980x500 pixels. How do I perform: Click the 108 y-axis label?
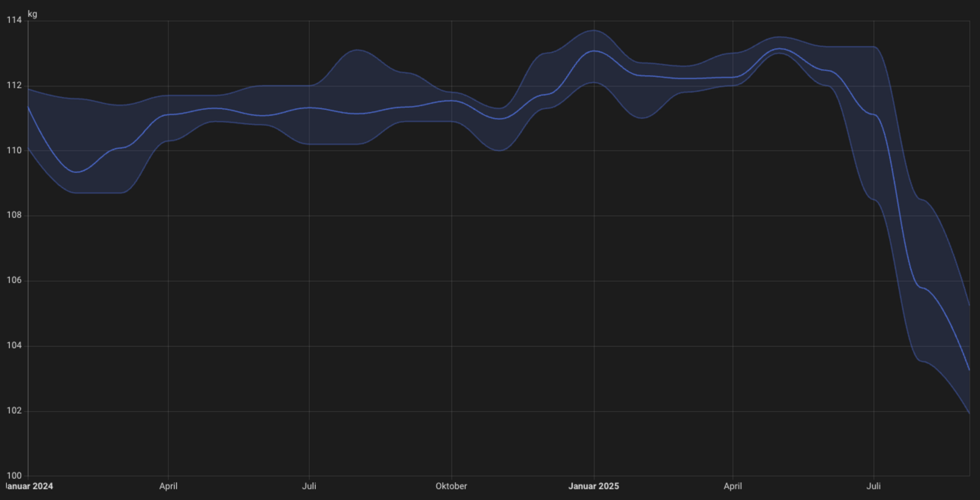pos(14,215)
